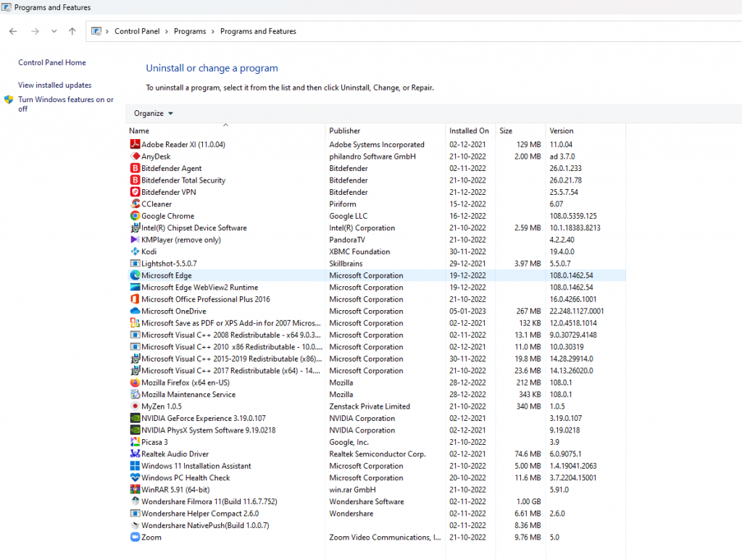This screenshot has height=560, width=742.
Task: Select NVIDIA PhysX System Software row
Action: pyautogui.click(x=377, y=430)
